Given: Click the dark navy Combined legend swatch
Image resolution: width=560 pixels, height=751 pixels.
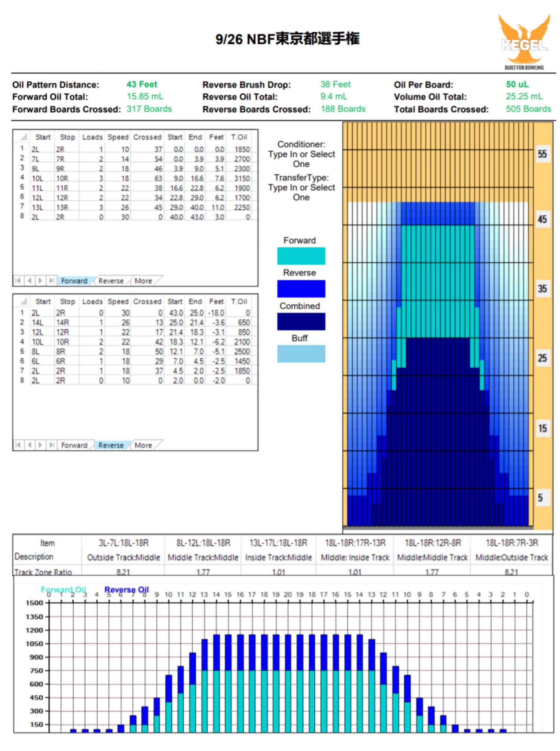Looking at the screenshot, I should coord(301,321).
